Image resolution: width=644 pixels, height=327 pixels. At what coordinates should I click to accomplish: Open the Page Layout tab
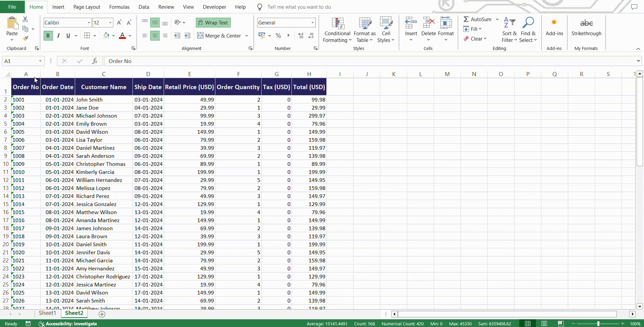[x=87, y=7]
